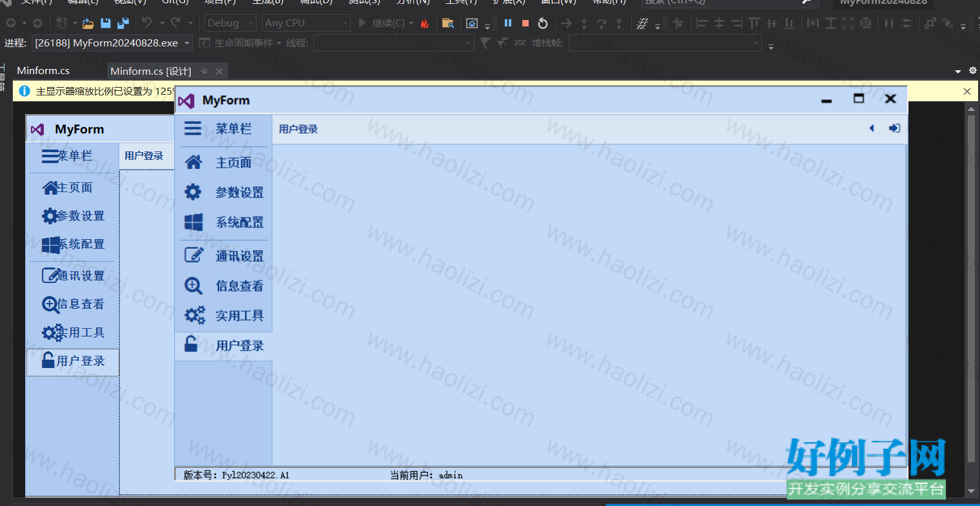The width and height of the screenshot is (980, 506).
Task: Open the Any CPU platform dropdown
Action: [306, 23]
